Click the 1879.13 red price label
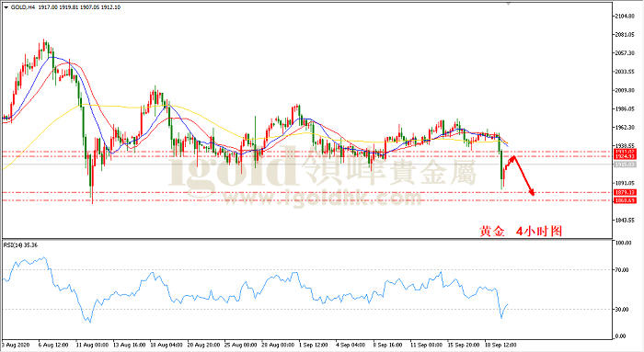 pyautogui.click(x=625, y=192)
